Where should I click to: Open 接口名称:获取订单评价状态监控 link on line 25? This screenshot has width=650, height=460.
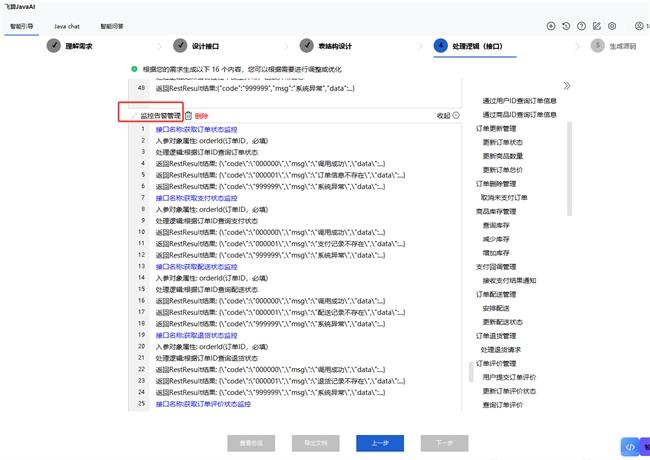coord(203,404)
